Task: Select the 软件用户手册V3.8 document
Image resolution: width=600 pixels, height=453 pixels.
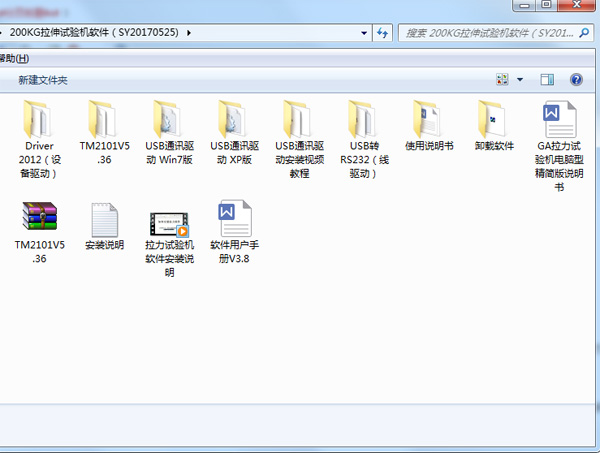Action: coord(233,219)
